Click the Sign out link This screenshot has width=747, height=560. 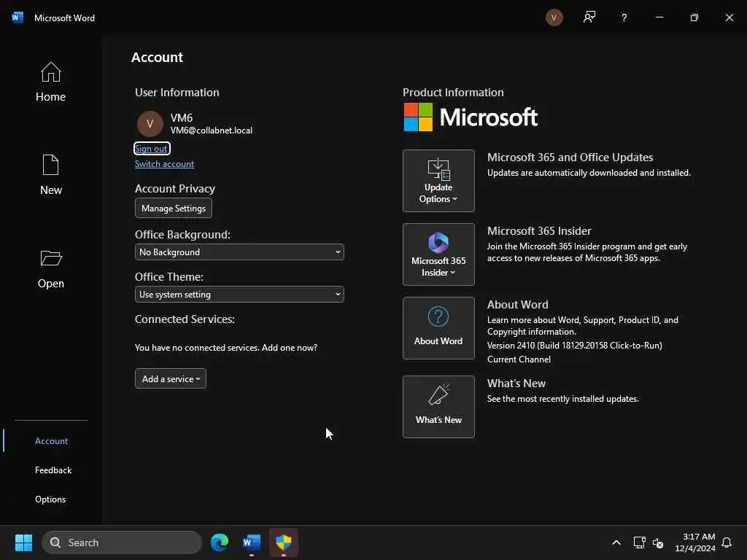click(151, 149)
